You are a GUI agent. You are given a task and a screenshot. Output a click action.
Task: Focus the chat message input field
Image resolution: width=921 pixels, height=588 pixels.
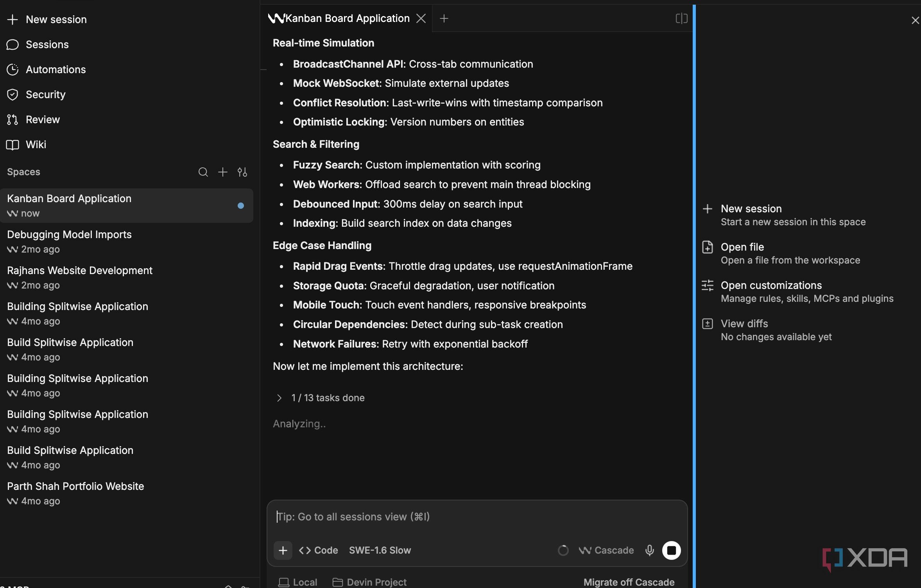click(x=477, y=517)
